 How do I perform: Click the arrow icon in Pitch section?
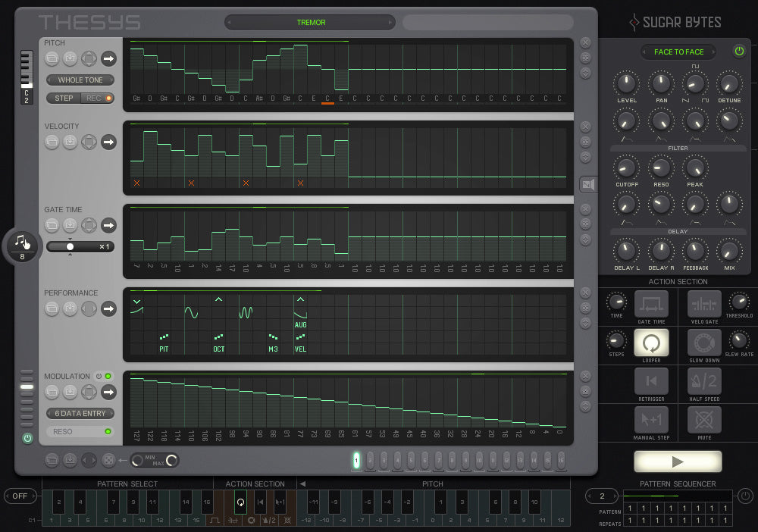(108, 58)
